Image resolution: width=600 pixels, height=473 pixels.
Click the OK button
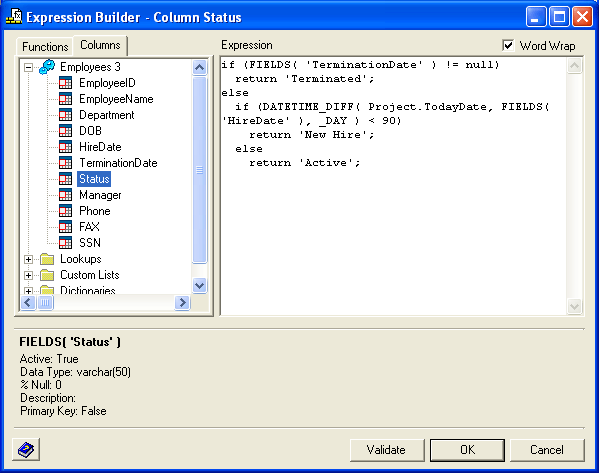(x=467, y=450)
